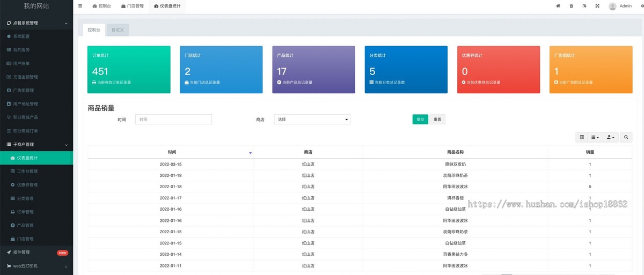Click the settings gear icon at far right

[642, 6]
